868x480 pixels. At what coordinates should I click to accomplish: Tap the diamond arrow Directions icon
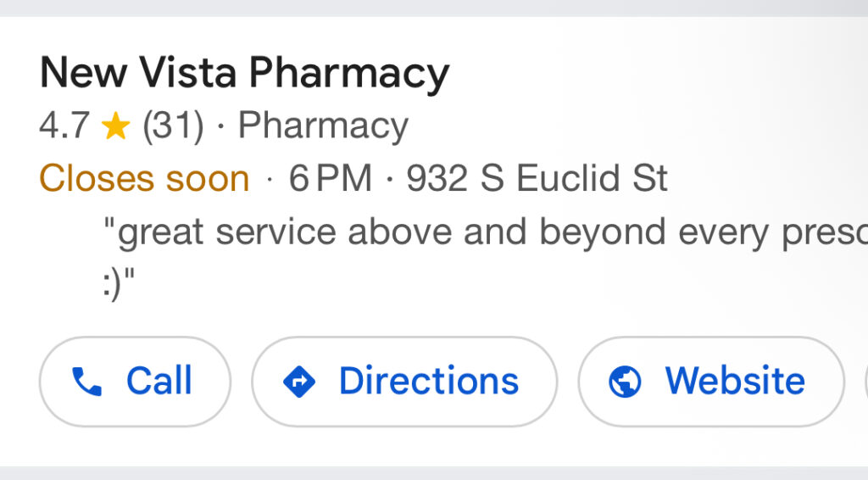click(x=298, y=382)
